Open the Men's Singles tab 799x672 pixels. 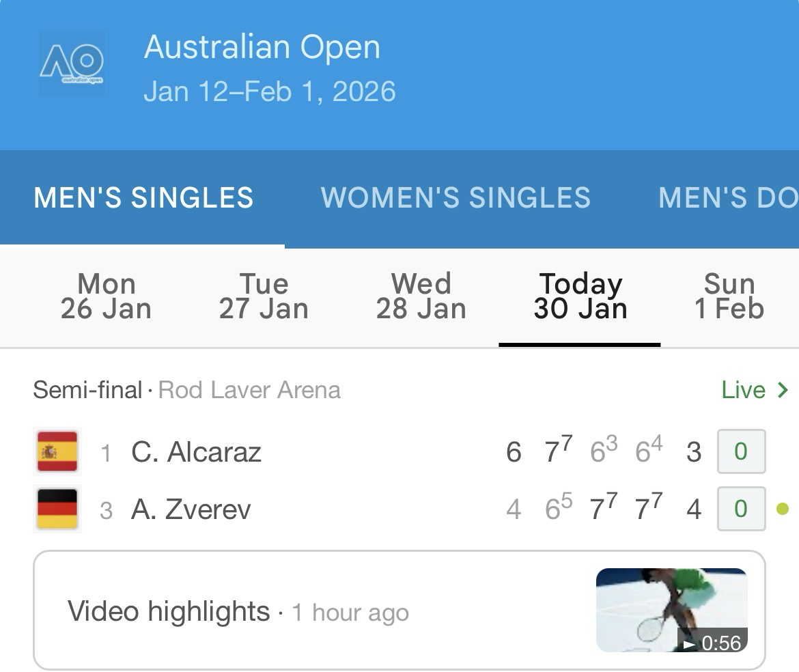point(143,198)
